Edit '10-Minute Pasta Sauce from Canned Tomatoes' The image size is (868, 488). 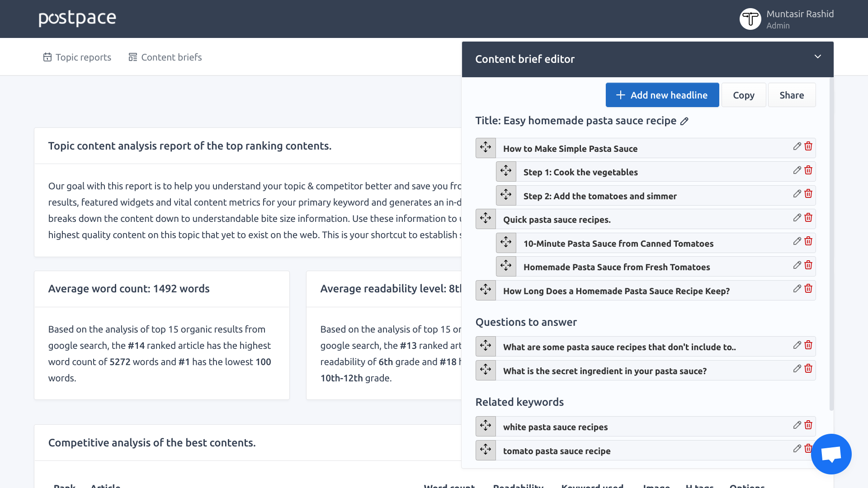(x=797, y=241)
